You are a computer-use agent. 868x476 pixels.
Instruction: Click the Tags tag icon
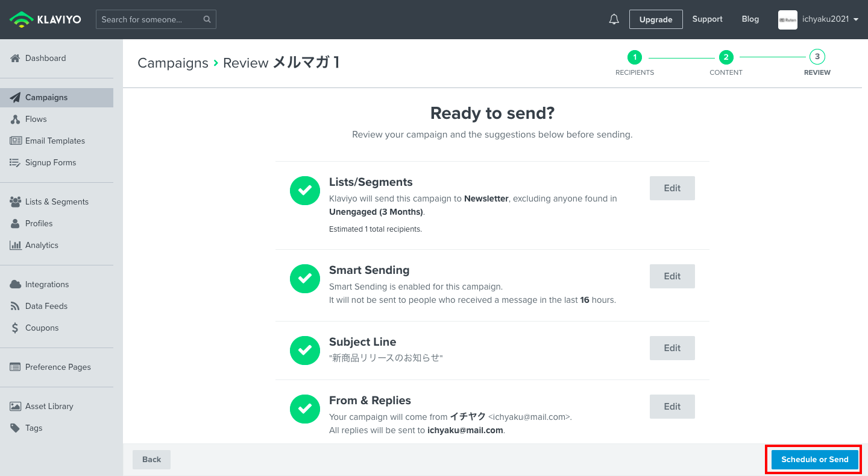coord(16,428)
